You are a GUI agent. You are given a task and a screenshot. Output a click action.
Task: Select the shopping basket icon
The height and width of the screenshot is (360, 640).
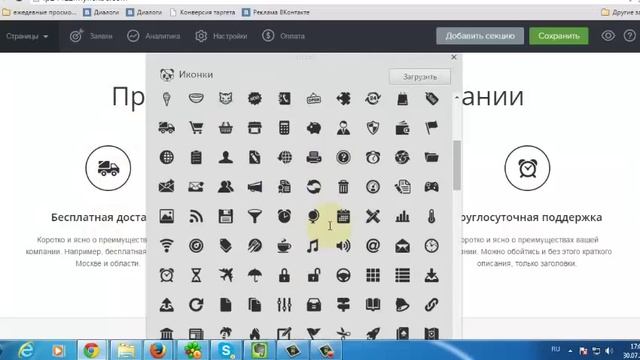[226, 128]
